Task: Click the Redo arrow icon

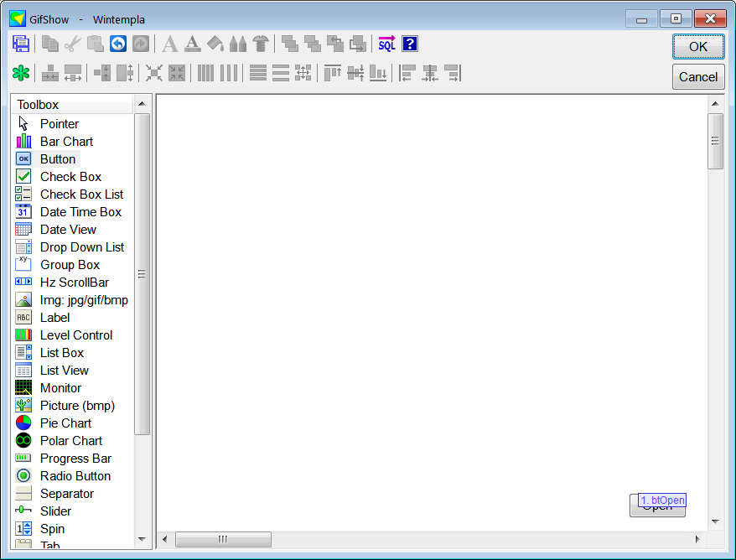Action: (x=141, y=44)
